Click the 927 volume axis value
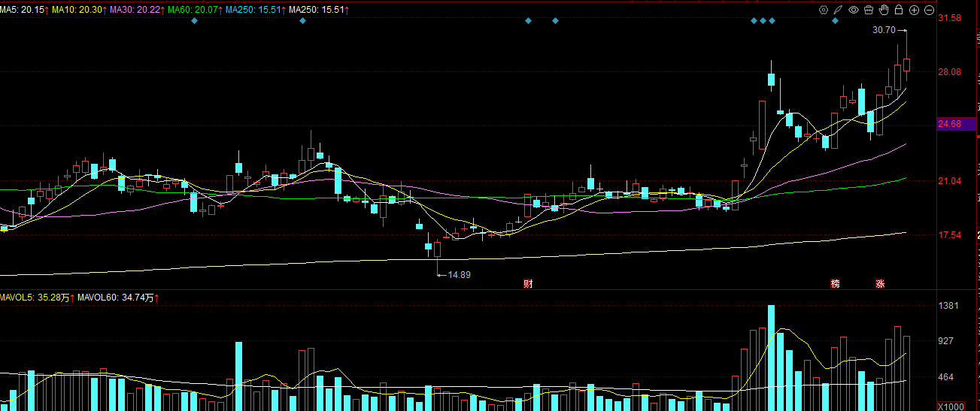The image size is (980, 411). point(946,340)
